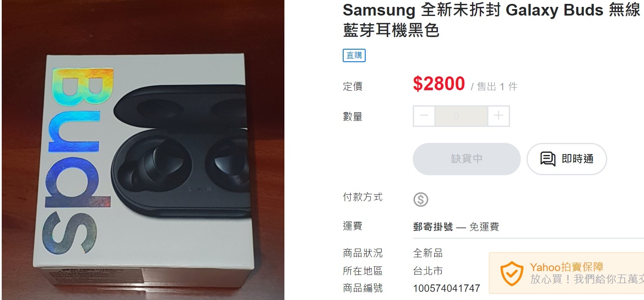Increase quantity with the plus button
Viewport: 644px width, 300px height.
[499, 116]
